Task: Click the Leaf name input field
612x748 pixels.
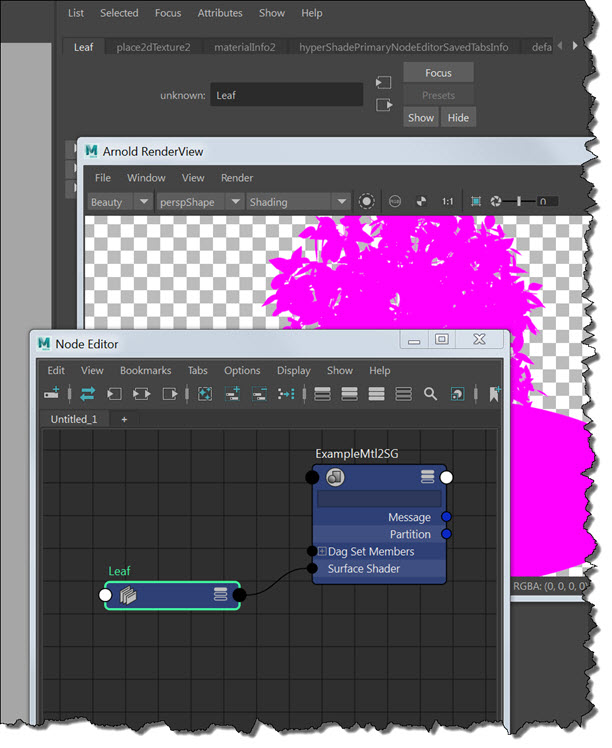Action: 286,96
